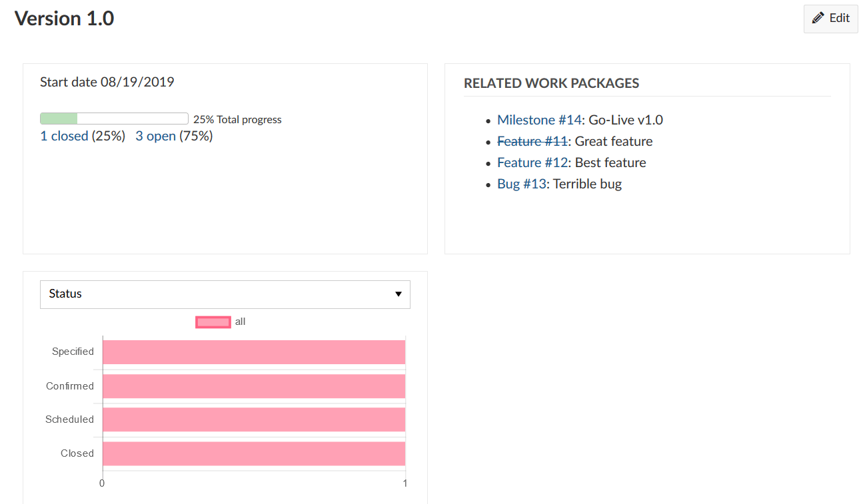The image size is (865, 504).
Task: Open Bug #13 work package
Action: point(521,184)
